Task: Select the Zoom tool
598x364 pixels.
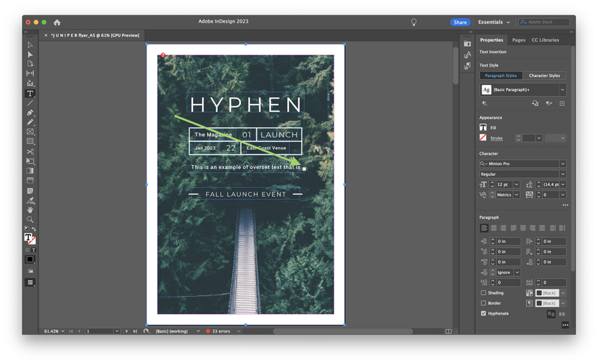Action: pyautogui.click(x=30, y=219)
